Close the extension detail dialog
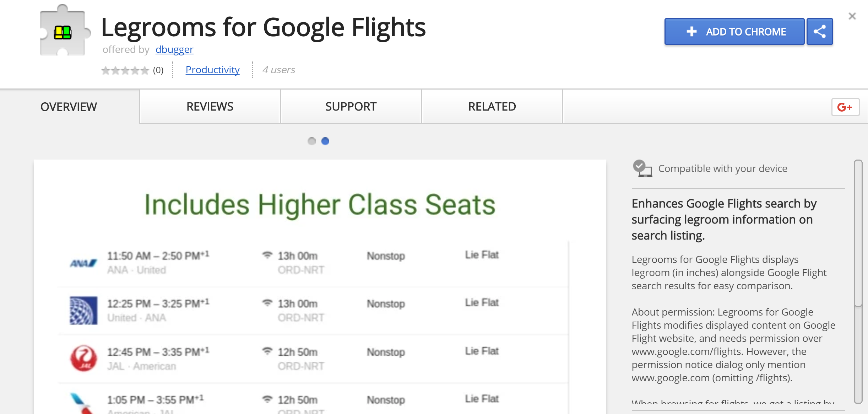 point(852,16)
